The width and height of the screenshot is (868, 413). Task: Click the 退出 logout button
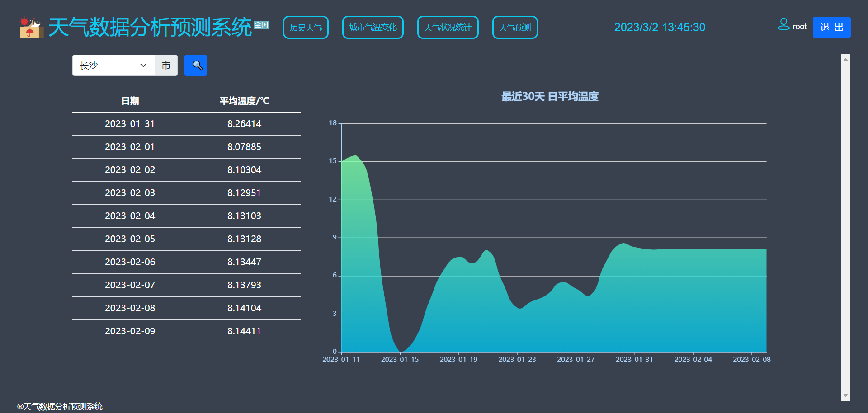(x=832, y=27)
